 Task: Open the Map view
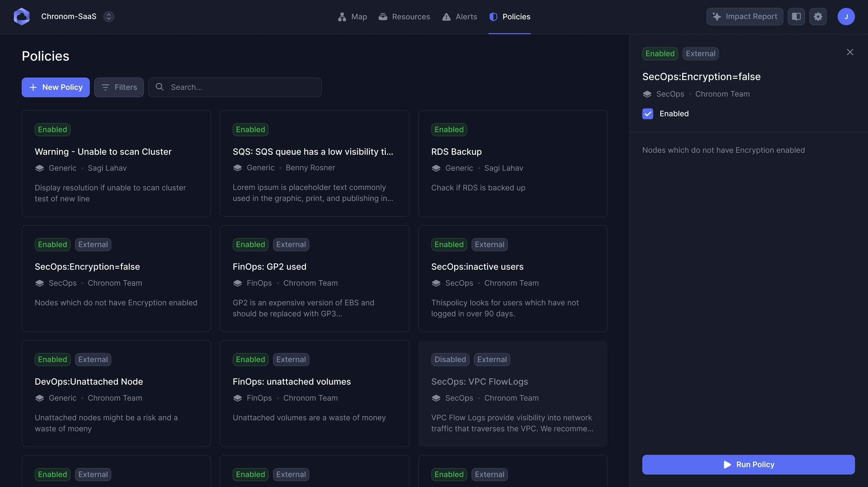coord(352,16)
